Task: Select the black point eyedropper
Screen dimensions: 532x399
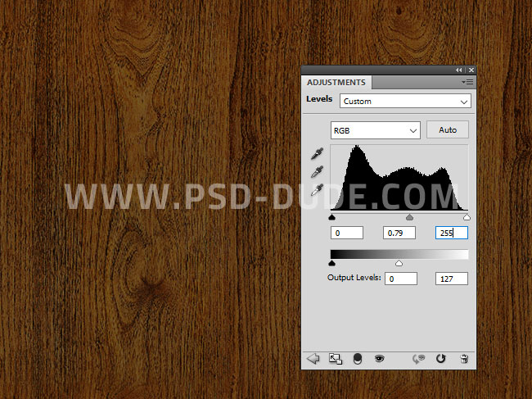Action: (x=318, y=153)
